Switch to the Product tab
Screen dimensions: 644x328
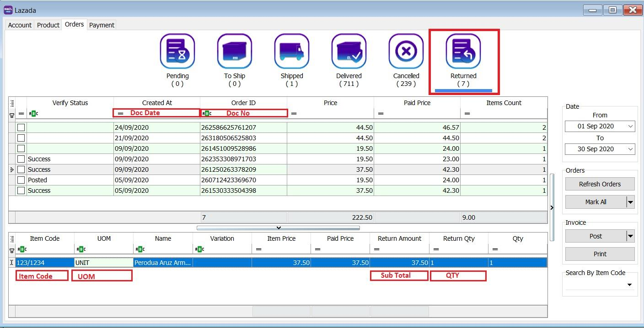click(48, 25)
